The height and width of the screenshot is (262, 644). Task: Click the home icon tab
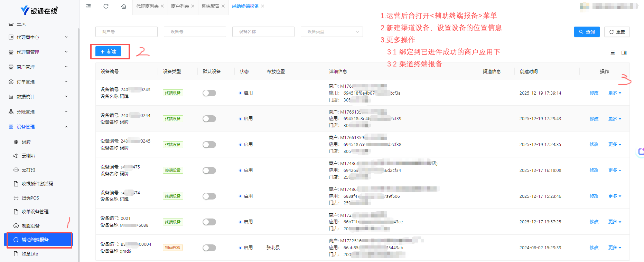tap(124, 6)
